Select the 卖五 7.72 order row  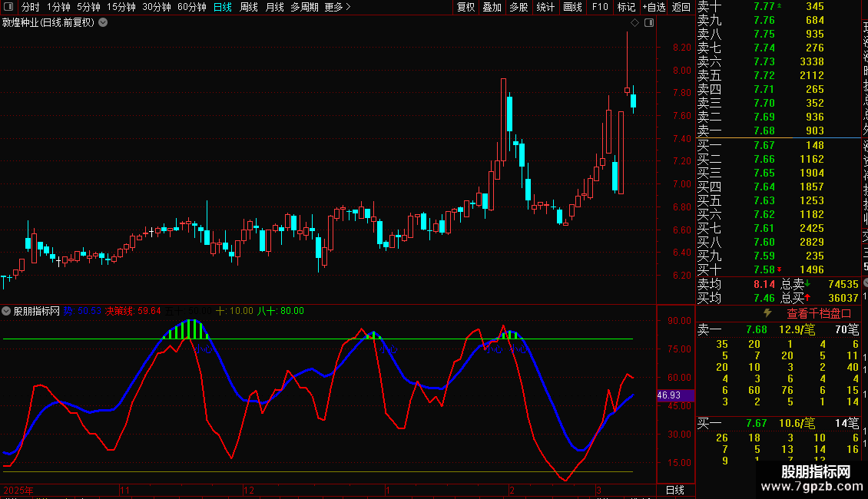pyautogui.click(x=778, y=76)
